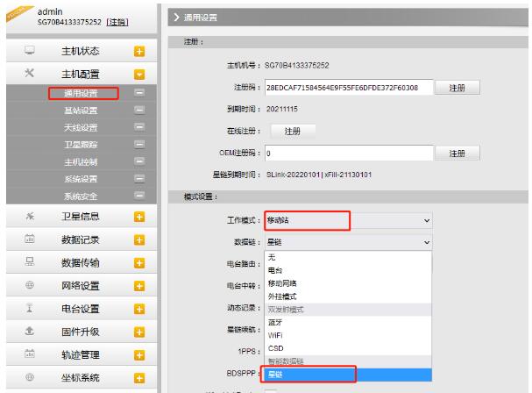Open 天线设置 in the sidebar

pyautogui.click(x=81, y=128)
